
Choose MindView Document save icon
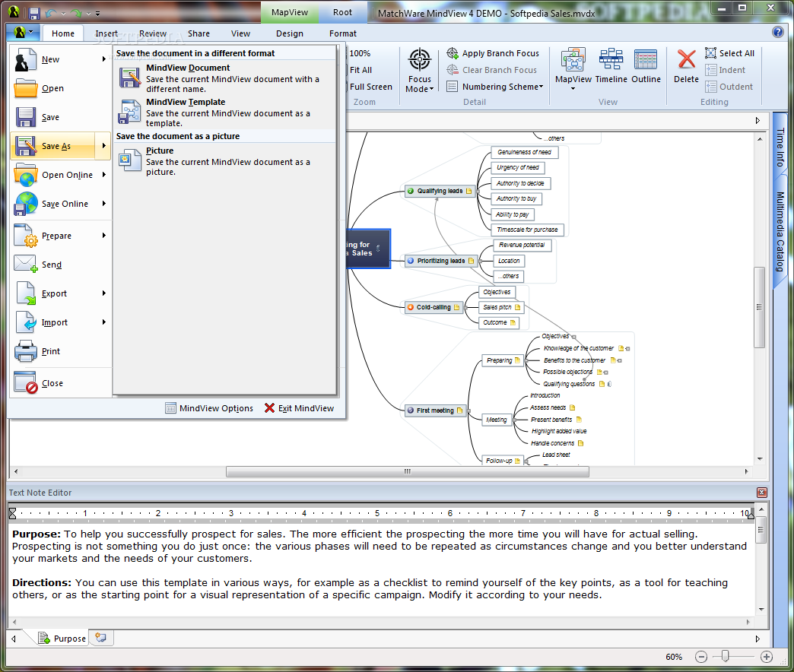click(129, 78)
